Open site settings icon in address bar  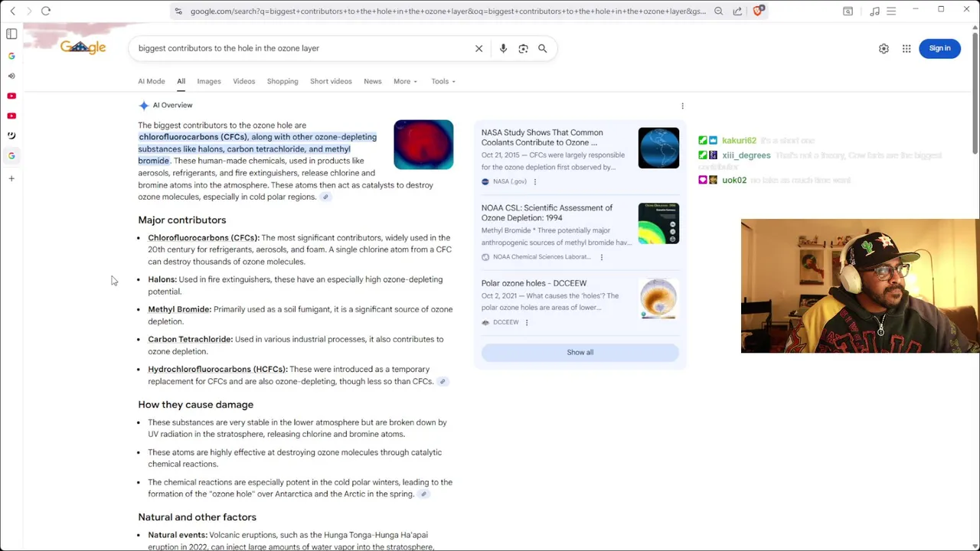pos(178,11)
